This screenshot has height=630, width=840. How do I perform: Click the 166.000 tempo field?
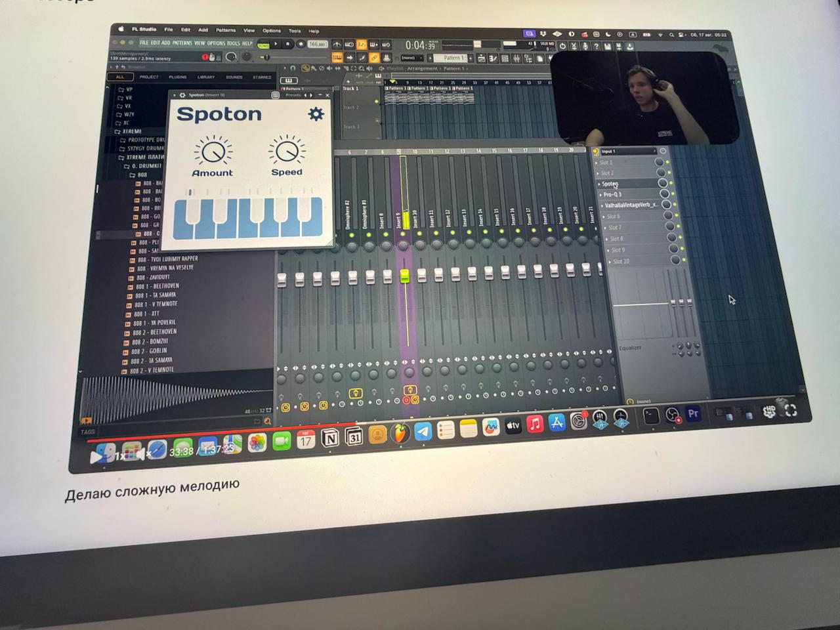(317, 44)
